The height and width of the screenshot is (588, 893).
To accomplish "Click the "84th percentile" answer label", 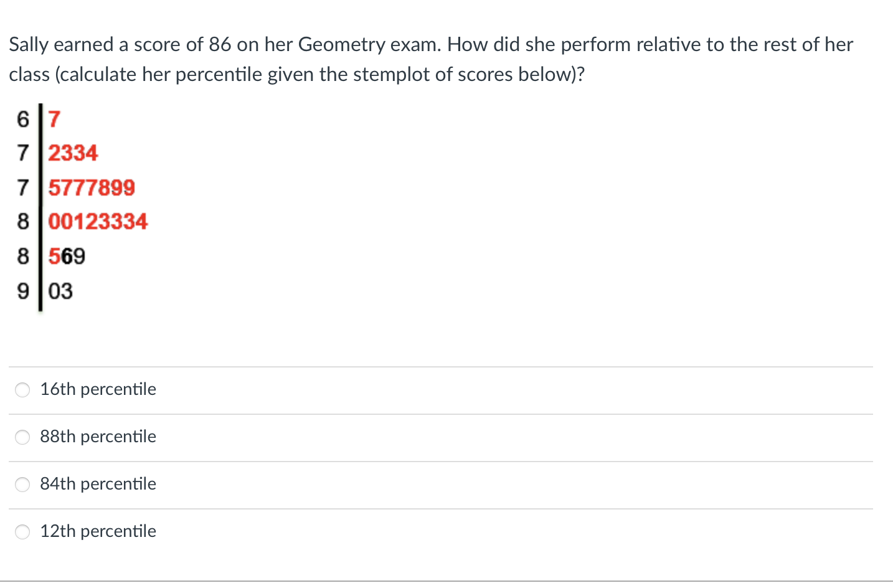I will 98,484.
